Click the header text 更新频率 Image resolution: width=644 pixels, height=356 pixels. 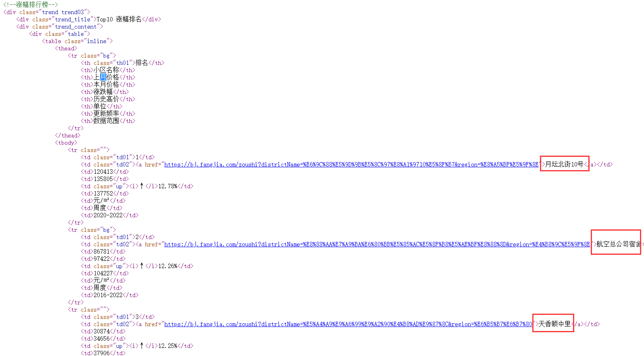coord(106,114)
